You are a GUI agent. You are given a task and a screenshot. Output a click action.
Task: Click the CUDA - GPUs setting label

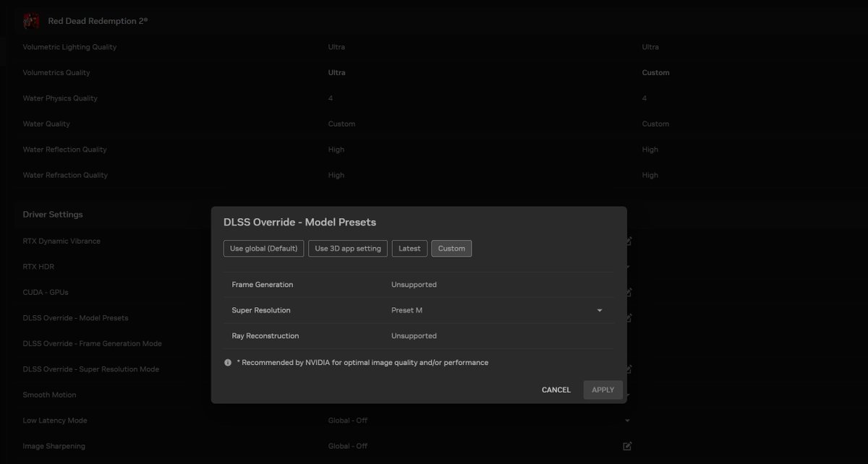coord(46,293)
